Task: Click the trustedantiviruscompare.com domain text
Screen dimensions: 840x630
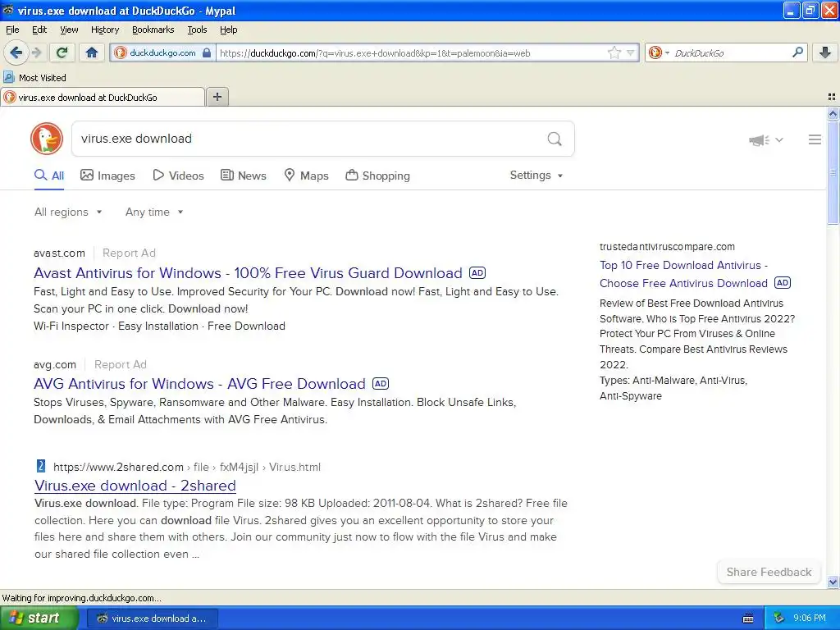Action: 667,247
